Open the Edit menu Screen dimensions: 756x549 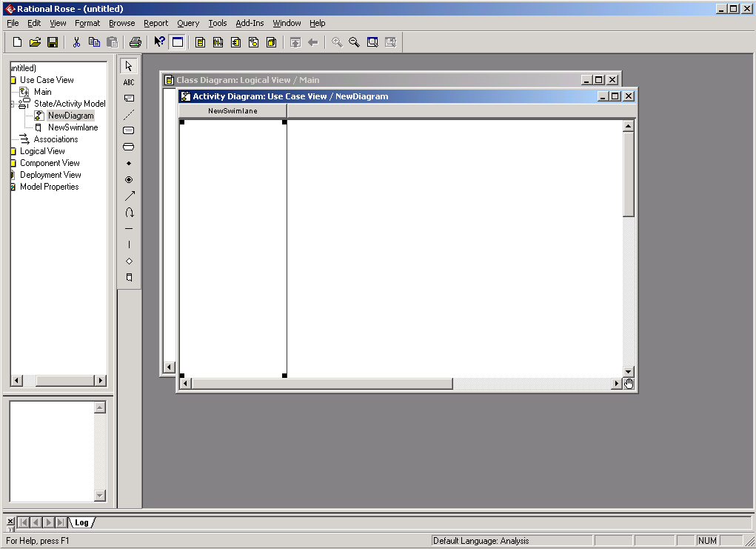tap(34, 23)
